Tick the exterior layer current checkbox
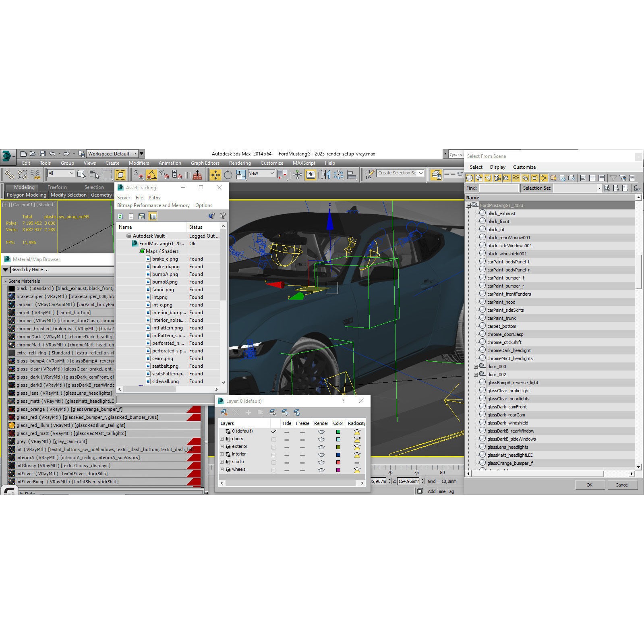The width and height of the screenshot is (644, 644). coord(274,447)
